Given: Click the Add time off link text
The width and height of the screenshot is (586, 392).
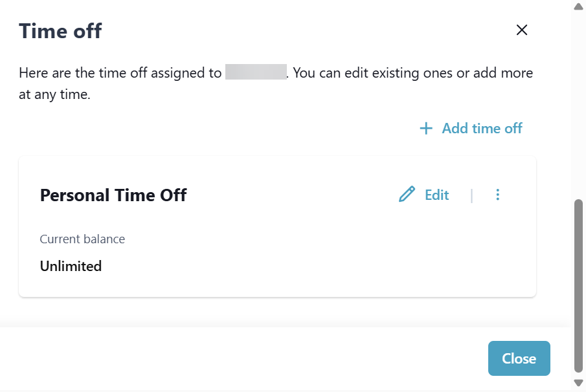Looking at the screenshot, I should [482, 128].
